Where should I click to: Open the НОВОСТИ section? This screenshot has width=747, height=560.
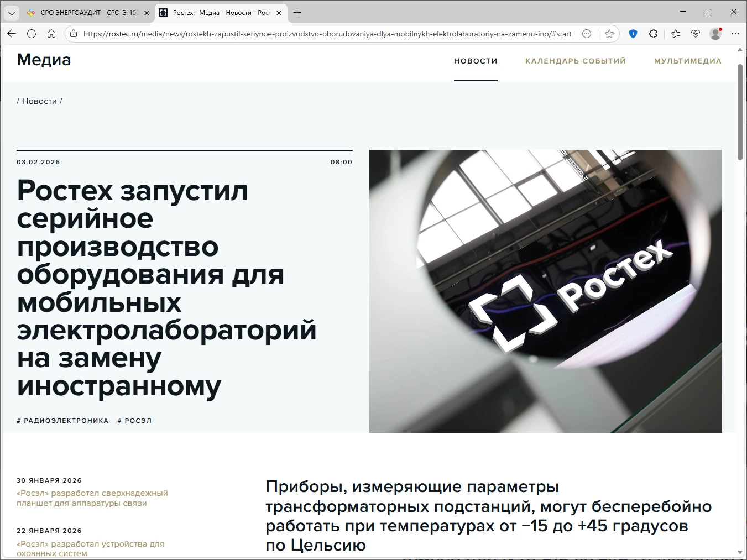476,61
